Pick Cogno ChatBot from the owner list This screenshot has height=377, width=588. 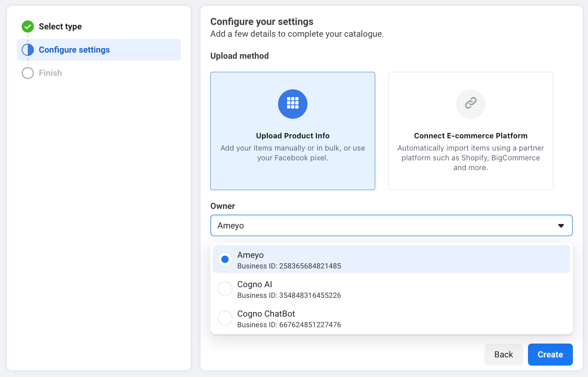(266, 314)
